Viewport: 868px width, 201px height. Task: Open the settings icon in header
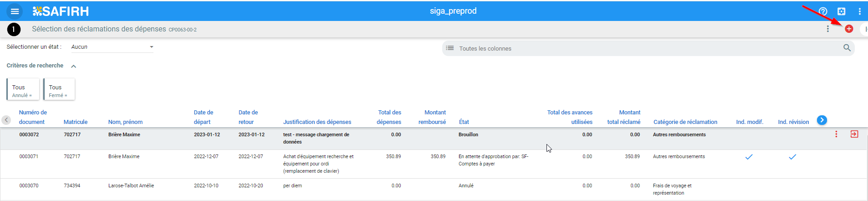(841, 11)
